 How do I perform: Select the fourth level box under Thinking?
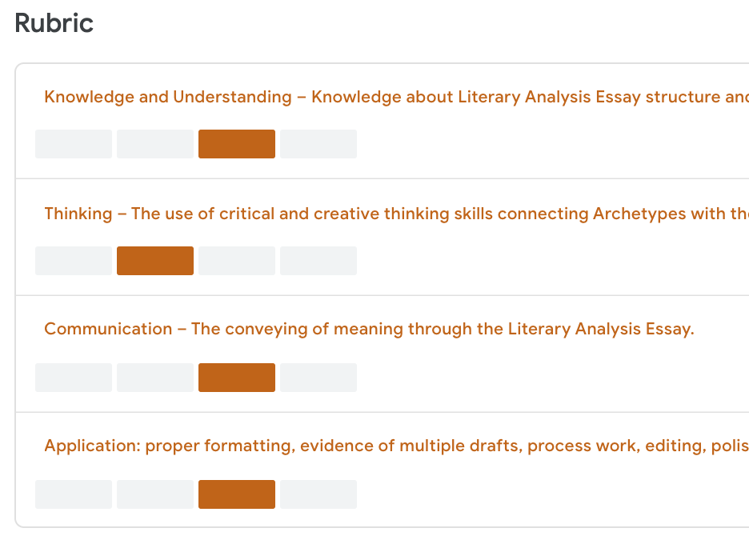click(x=318, y=261)
